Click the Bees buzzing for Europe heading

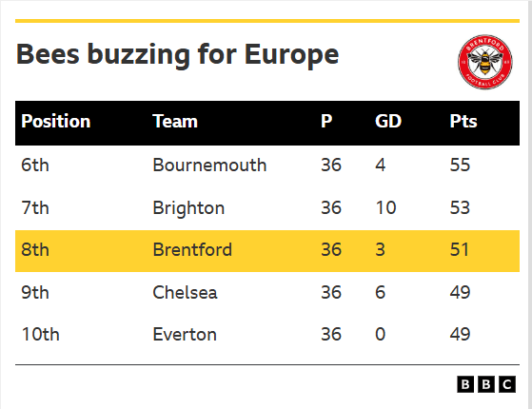(x=177, y=54)
